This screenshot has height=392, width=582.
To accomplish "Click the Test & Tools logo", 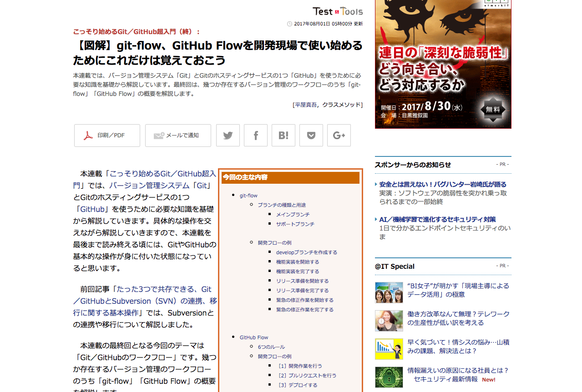I will tap(338, 11).
